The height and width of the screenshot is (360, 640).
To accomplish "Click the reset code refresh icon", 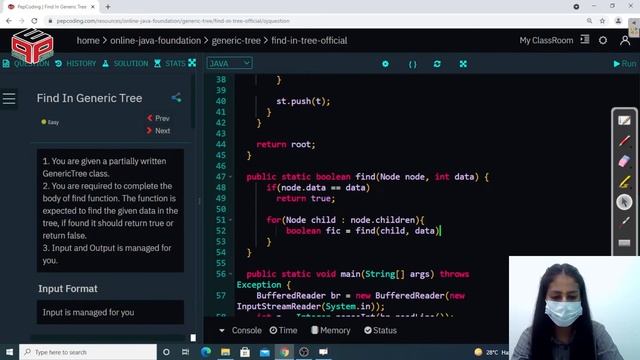I will (437, 64).
